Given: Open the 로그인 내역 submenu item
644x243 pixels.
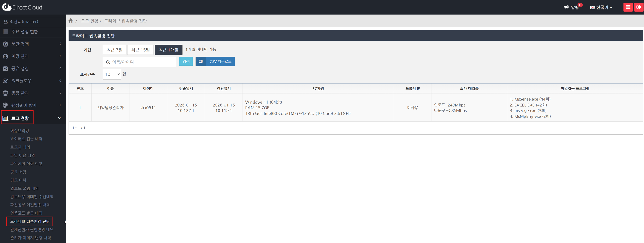Looking at the screenshot, I should pos(20,147).
